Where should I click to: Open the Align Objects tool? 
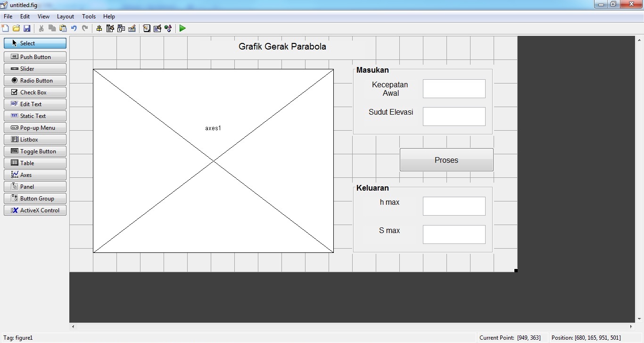(99, 28)
